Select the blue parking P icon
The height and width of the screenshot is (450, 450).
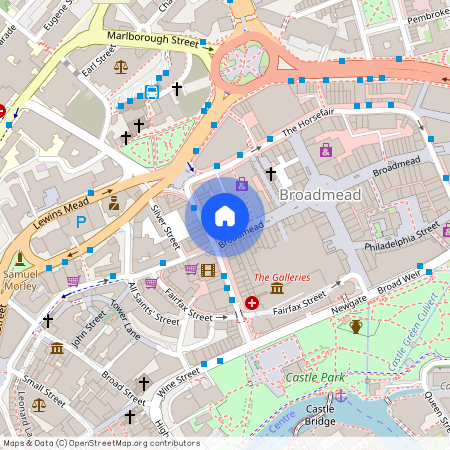[81, 222]
